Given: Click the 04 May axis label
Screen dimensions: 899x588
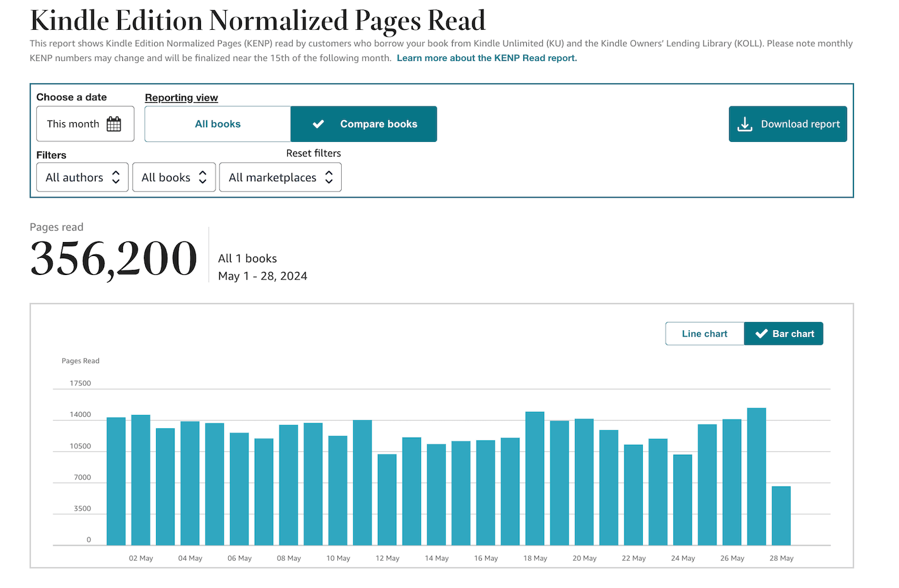Looking at the screenshot, I should (190, 558).
